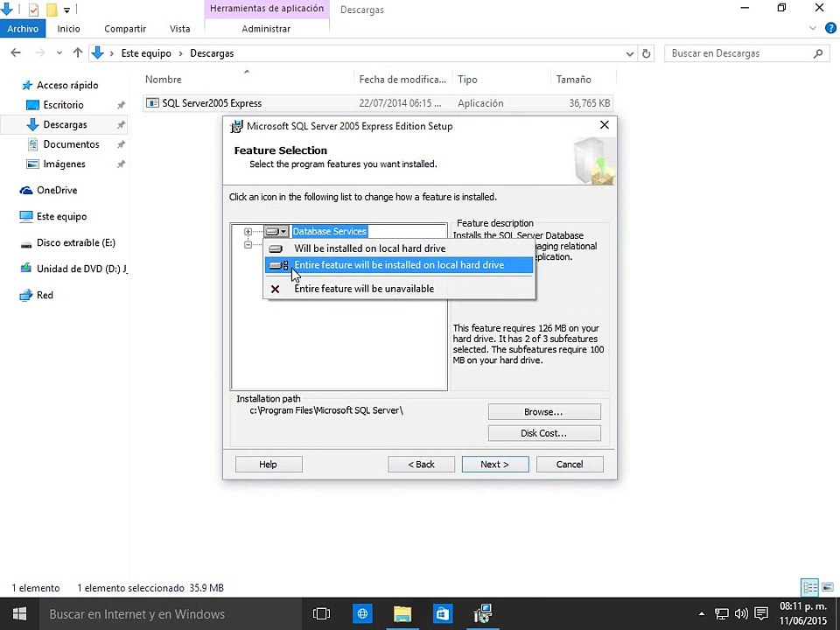
Task: Select Documentos in quick access
Action: (71, 144)
